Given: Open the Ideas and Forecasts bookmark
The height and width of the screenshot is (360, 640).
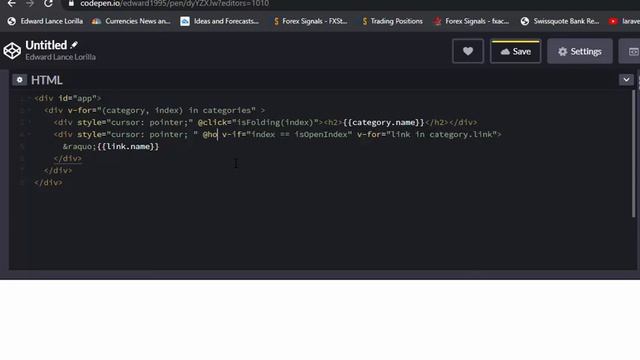Looking at the screenshot, I should tap(220, 21).
